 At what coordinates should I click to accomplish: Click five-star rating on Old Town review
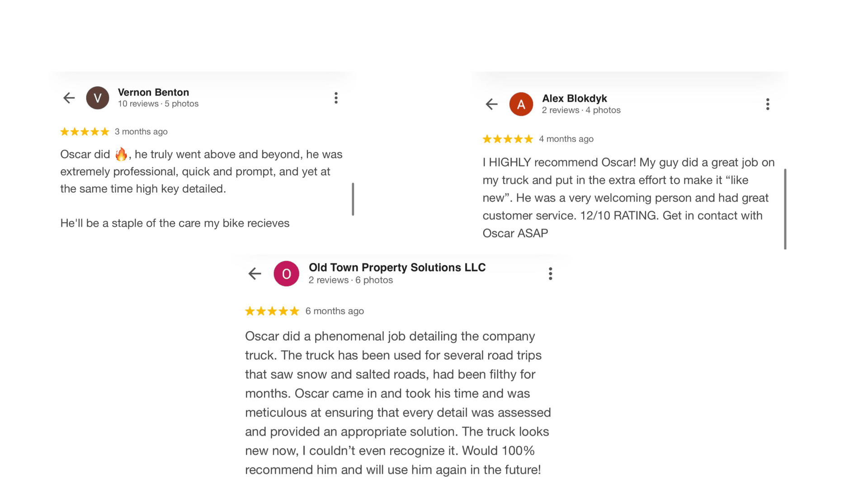click(272, 311)
